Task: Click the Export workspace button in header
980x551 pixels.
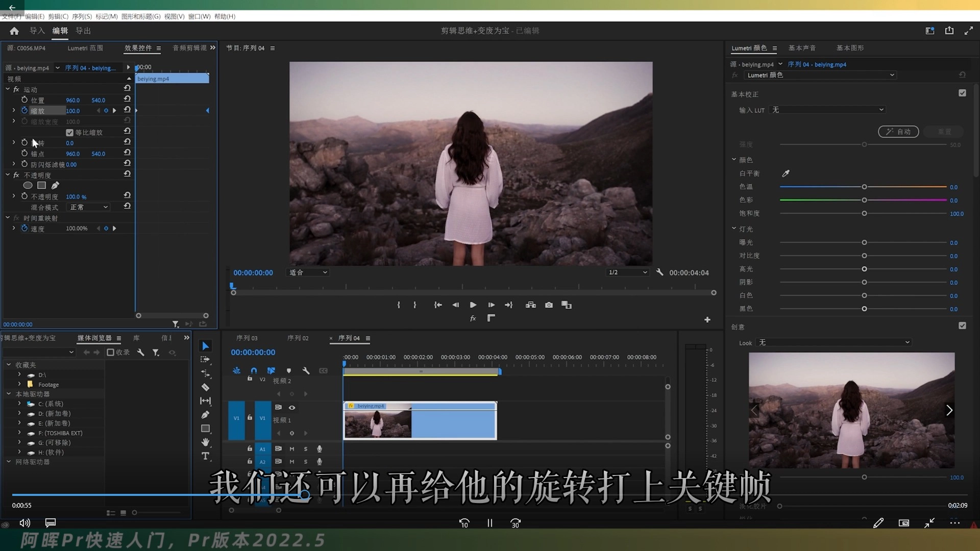Action: [x=83, y=31]
